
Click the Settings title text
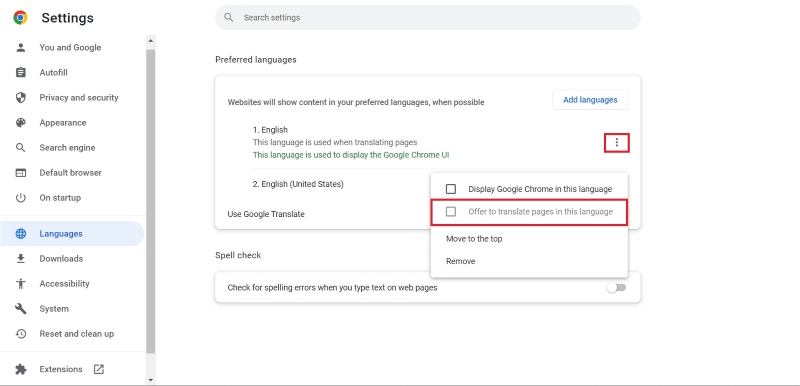67,18
